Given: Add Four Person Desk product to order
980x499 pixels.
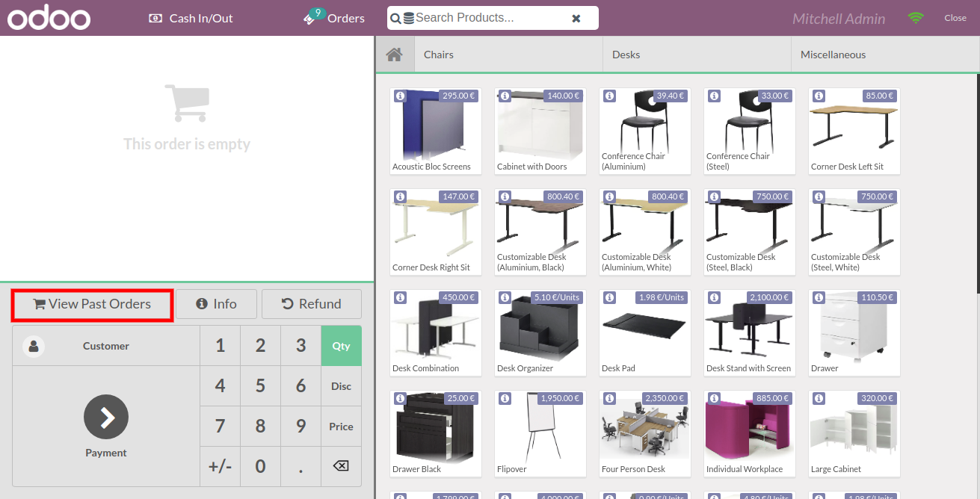Looking at the screenshot, I should pos(645,433).
